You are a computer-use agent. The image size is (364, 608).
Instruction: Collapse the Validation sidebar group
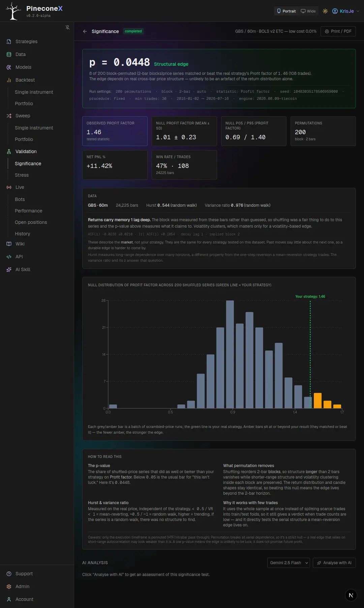26,151
